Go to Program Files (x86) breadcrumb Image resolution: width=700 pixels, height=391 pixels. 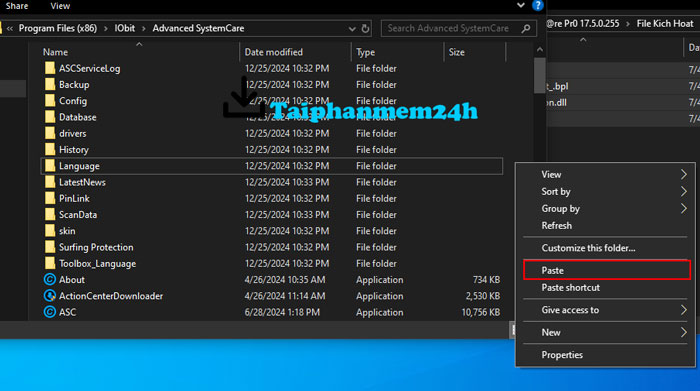pos(58,28)
